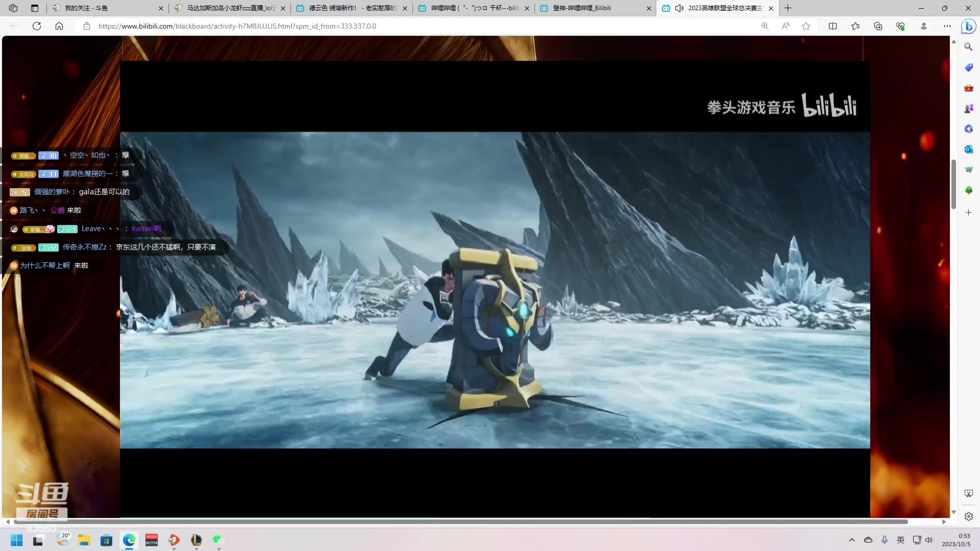Open the split screen view

coord(832,26)
